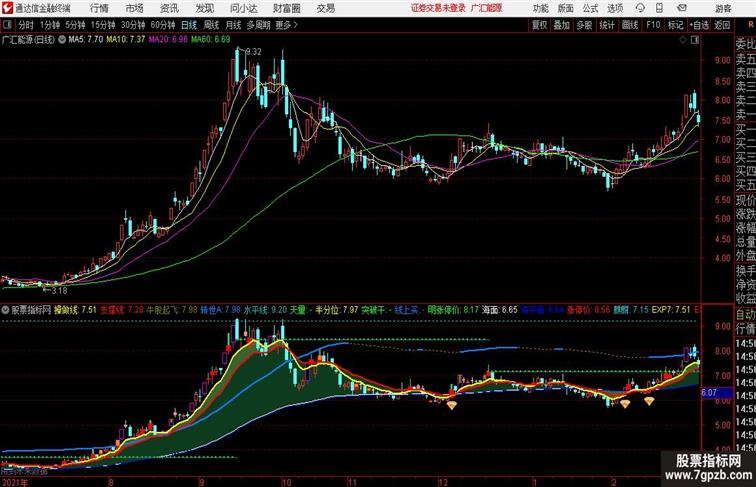Screen dimensions: 756x487
Task: Click the 复权 toolbar button
Action: click(x=539, y=25)
